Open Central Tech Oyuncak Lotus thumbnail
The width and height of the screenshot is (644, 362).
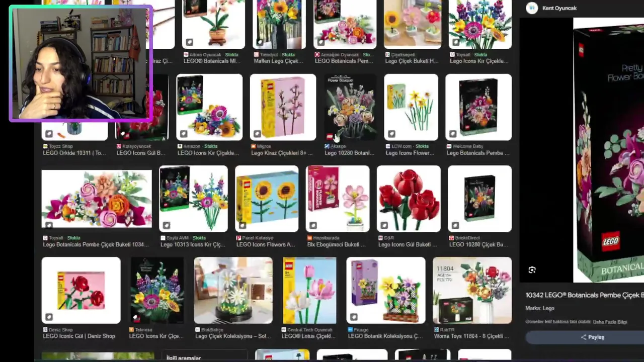click(309, 290)
